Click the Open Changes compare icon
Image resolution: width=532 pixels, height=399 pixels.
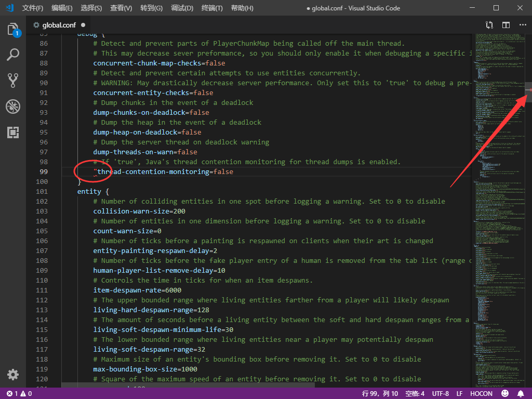(x=489, y=25)
